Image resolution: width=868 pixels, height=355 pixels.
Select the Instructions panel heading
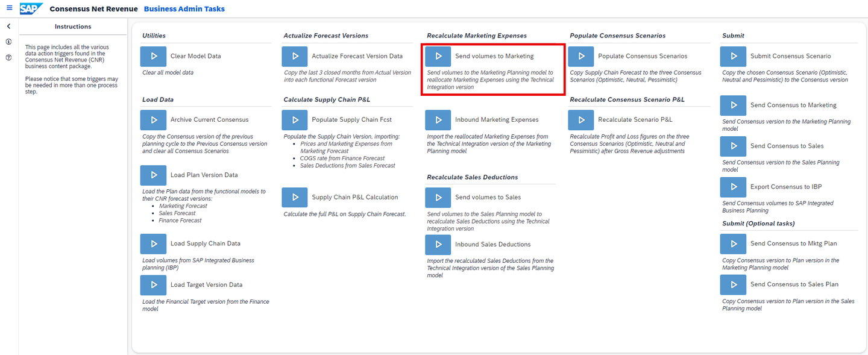pos(73,27)
